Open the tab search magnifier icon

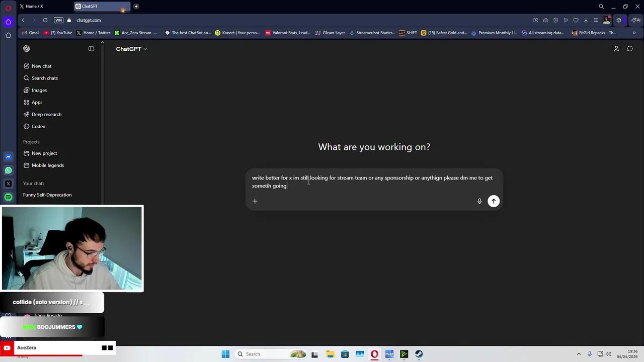click(601, 7)
